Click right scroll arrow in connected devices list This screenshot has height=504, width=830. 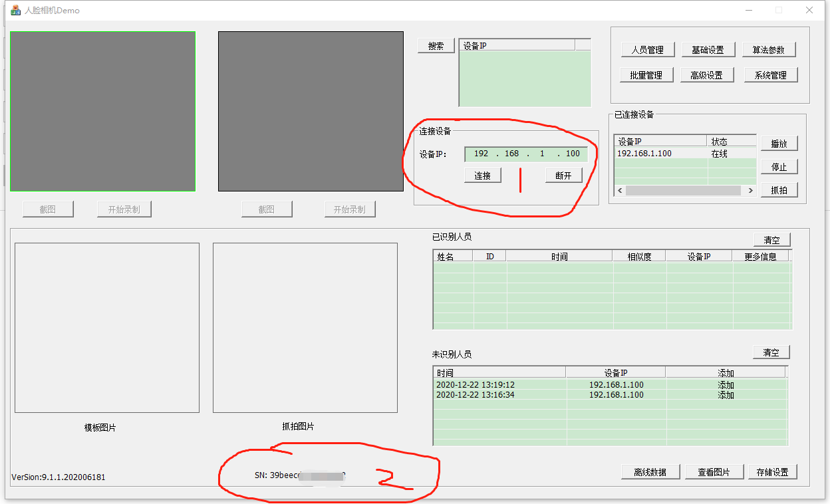750,191
